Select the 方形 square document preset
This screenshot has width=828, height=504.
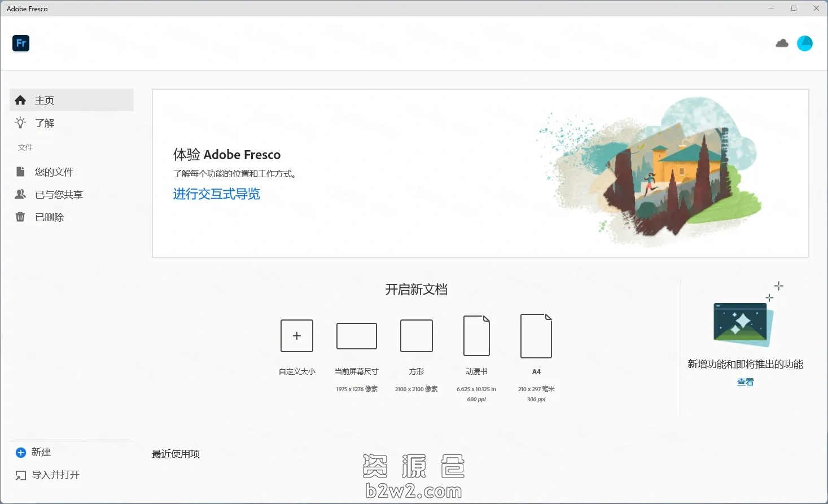click(416, 336)
